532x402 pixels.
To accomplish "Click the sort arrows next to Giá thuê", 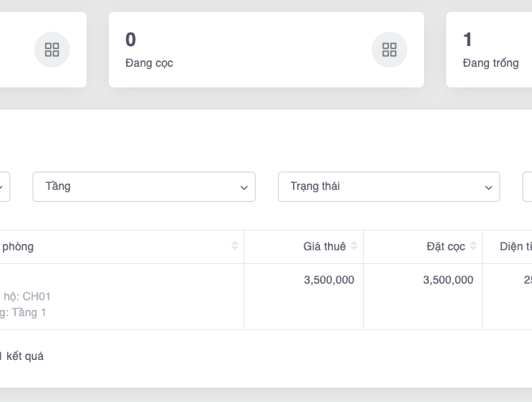I will [354, 246].
